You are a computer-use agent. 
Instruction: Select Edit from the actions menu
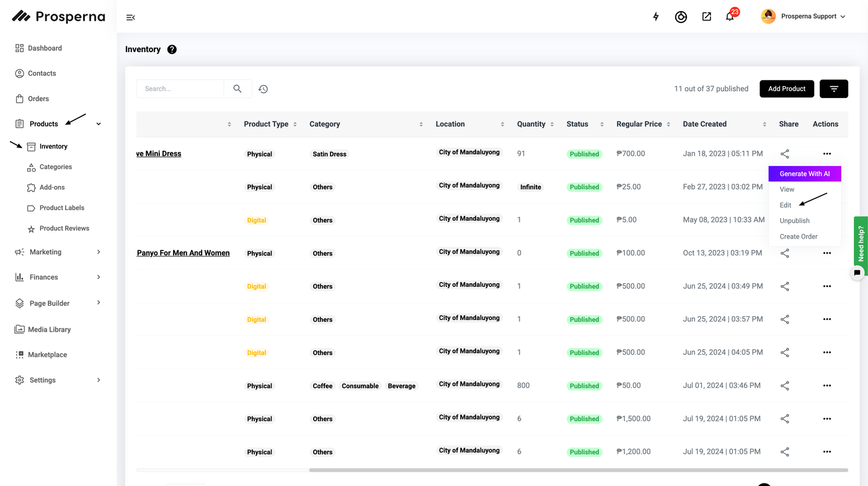[786, 205]
